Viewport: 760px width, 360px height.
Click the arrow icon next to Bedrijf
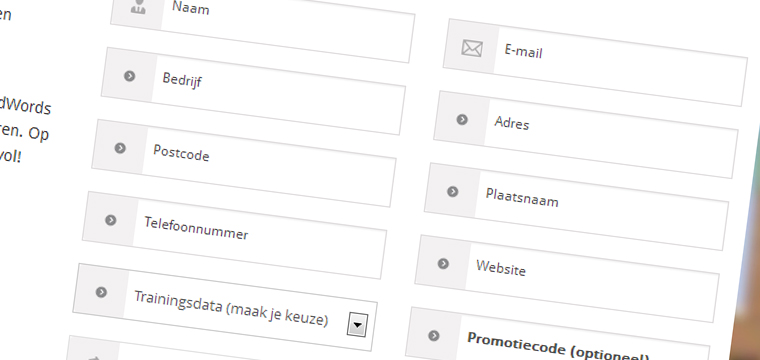tap(129, 76)
